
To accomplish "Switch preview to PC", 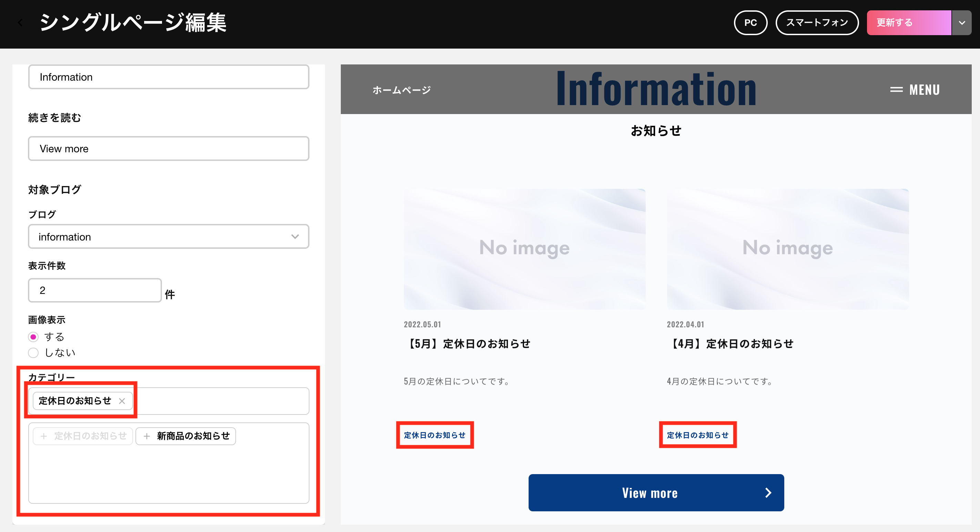I will click(750, 23).
